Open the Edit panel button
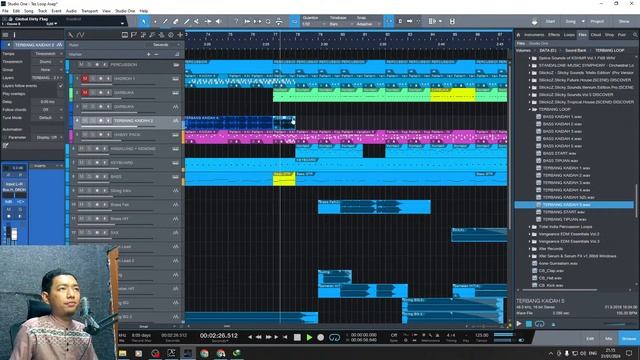This screenshot has width=640, height=360. tap(590, 339)
